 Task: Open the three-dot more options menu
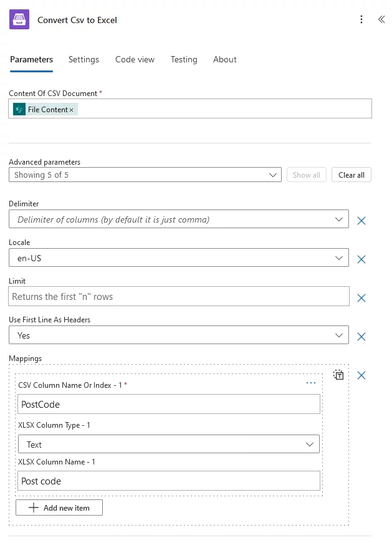361,19
